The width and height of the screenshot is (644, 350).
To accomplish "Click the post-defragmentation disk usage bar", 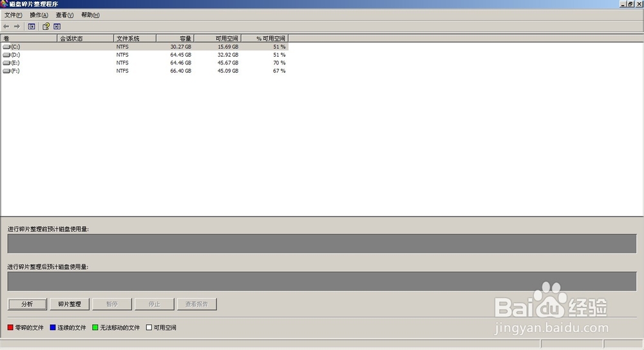I will (322, 281).
